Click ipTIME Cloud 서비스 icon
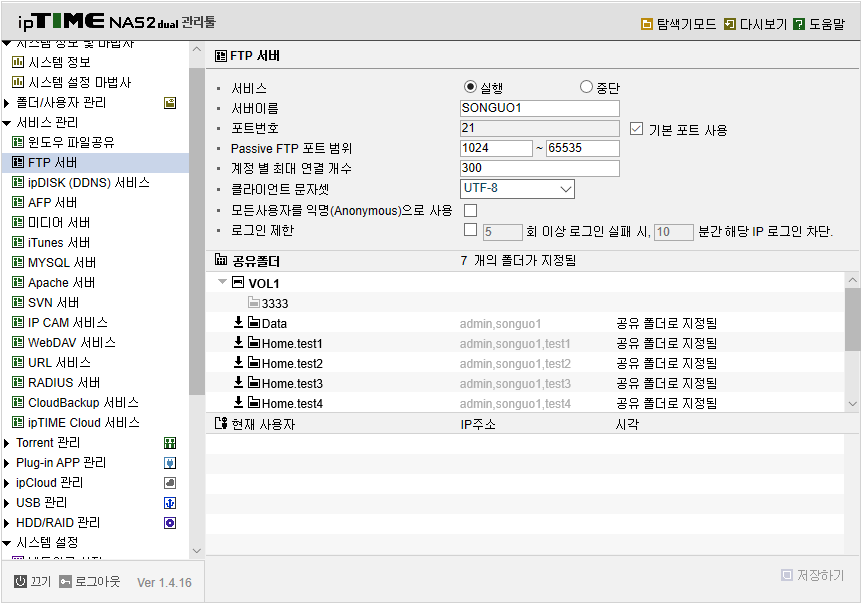This screenshot has width=863, height=604. click(x=18, y=423)
